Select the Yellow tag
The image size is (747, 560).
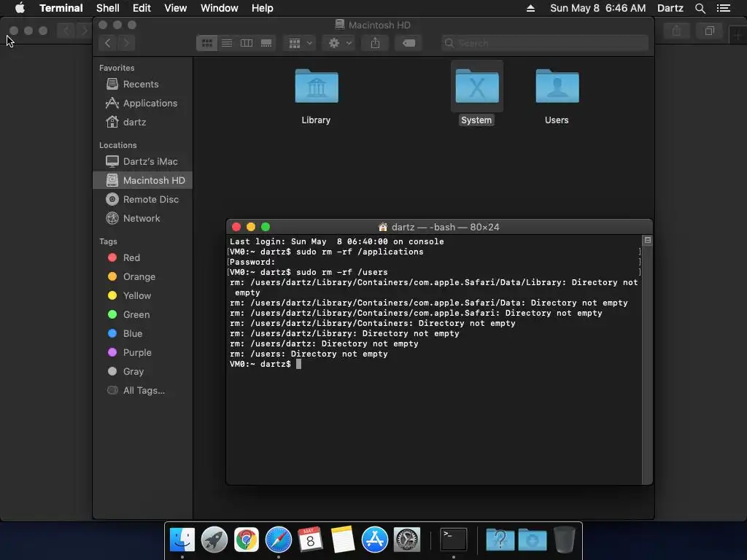coord(142,296)
